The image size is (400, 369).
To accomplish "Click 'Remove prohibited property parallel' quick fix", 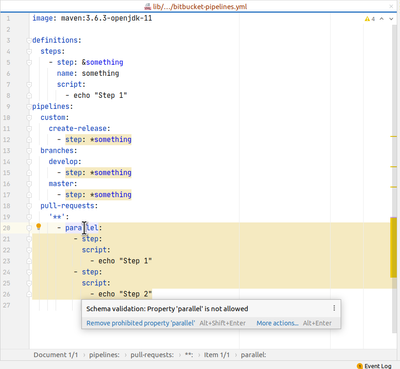I will click(141, 323).
